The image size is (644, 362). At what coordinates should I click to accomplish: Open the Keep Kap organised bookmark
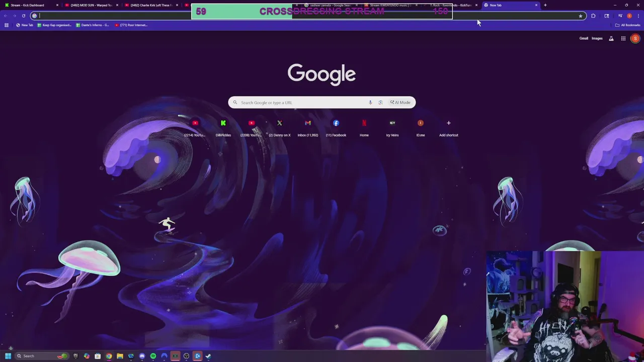(x=54, y=25)
